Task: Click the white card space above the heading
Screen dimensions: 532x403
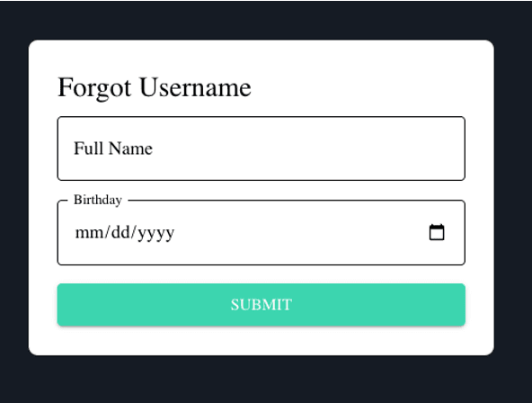Action: pyautogui.click(x=262, y=57)
